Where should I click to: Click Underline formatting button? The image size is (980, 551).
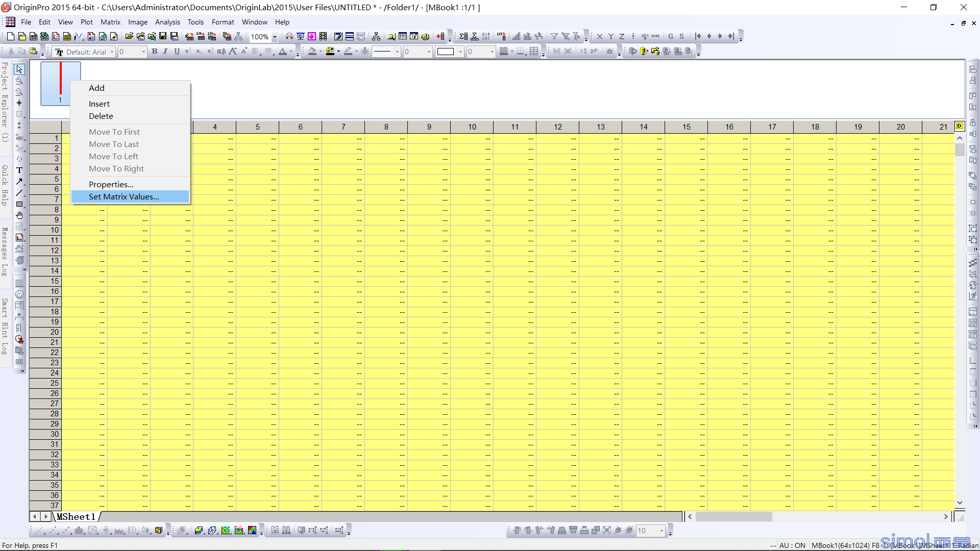tap(177, 52)
